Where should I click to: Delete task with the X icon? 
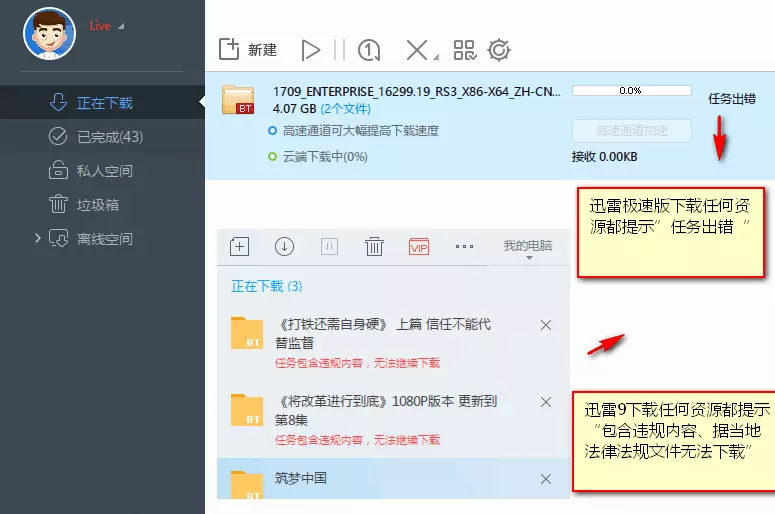point(417,50)
